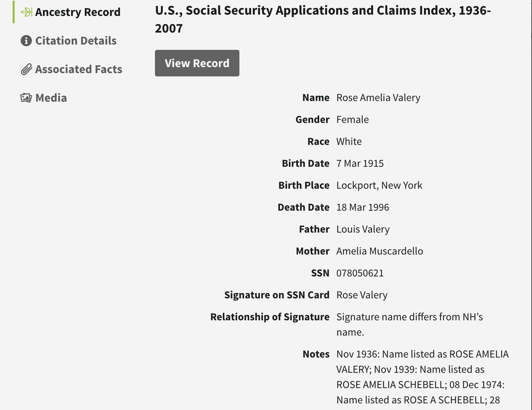Click the birth date value 7 Mar 1915
This screenshot has height=410, width=532.
[x=360, y=163]
